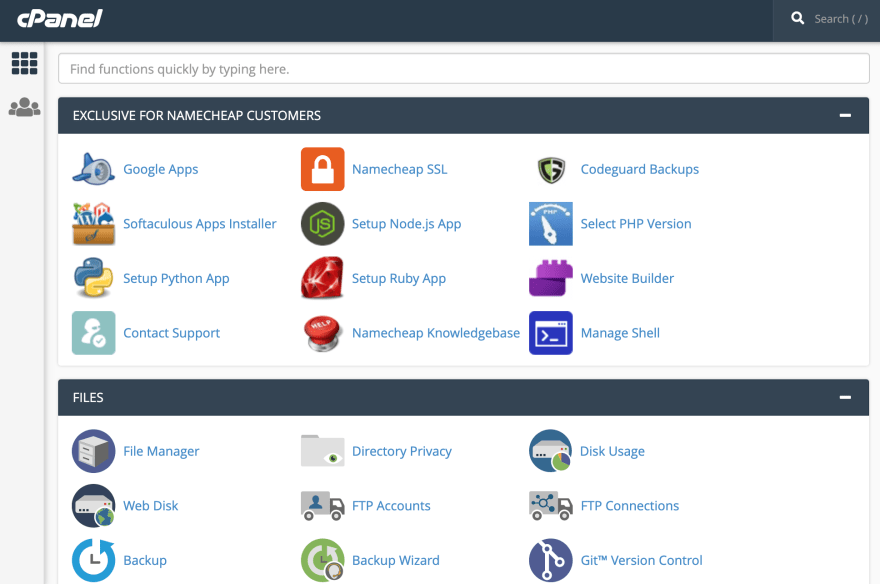This screenshot has width=880, height=584.
Task: Click the Node.js hexagon icon
Action: pos(322,224)
